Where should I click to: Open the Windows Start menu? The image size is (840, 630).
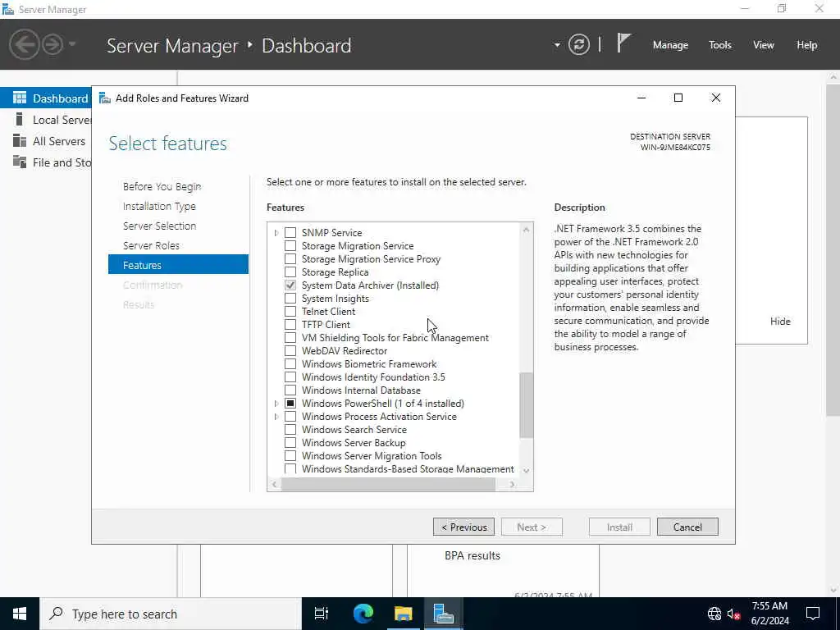(20, 614)
